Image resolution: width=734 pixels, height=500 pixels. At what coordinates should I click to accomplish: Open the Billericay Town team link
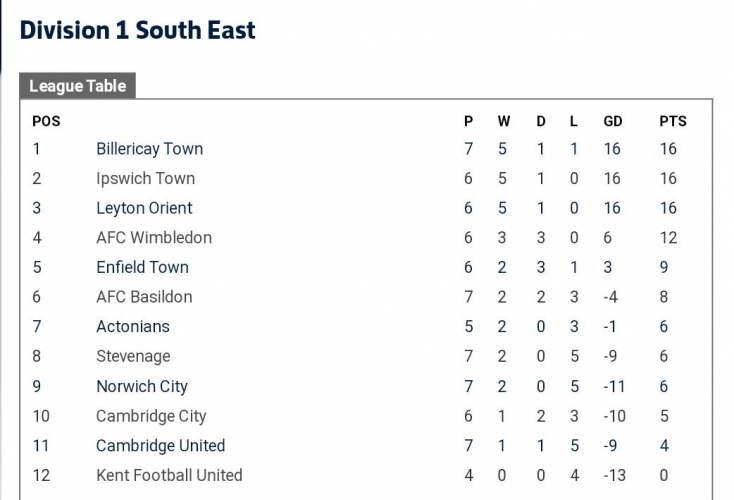(149, 149)
